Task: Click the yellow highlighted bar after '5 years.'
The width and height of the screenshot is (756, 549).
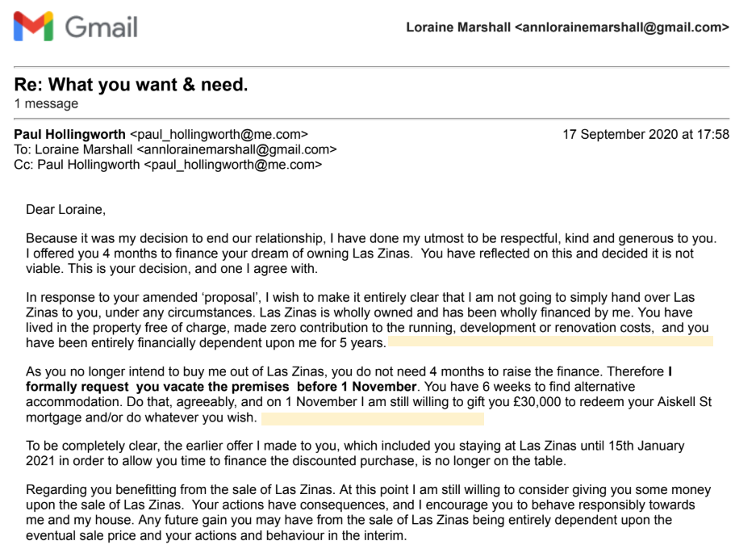Action: pos(550,342)
